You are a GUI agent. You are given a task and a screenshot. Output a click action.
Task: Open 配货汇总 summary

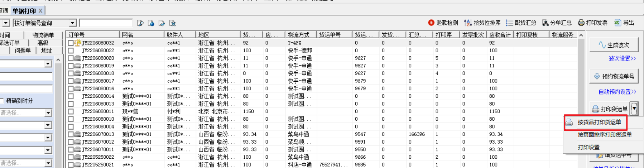click(521, 23)
